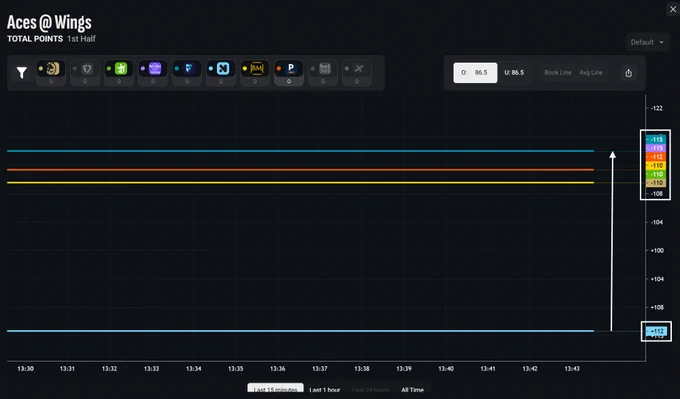Viewport: 680px width, 399px height.
Task: Toggle the gold-framed BM logo sportsbook
Action: coord(255,69)
